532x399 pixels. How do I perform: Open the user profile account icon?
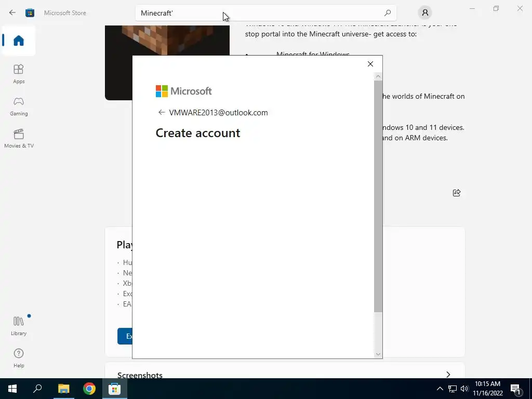425,13
